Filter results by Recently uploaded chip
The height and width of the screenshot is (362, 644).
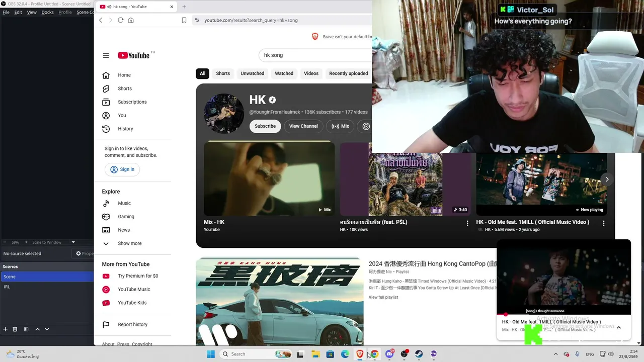348,73
